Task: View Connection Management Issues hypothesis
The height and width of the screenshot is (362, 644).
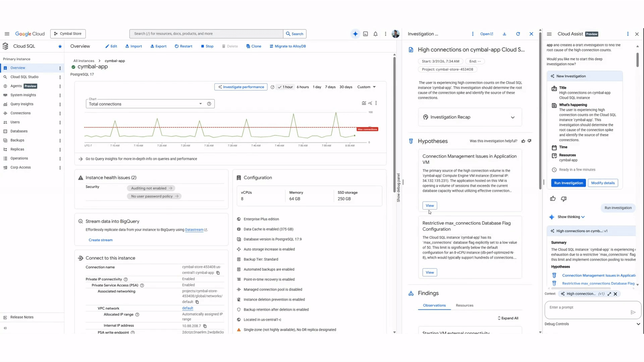Action: [x=430, y=206]
